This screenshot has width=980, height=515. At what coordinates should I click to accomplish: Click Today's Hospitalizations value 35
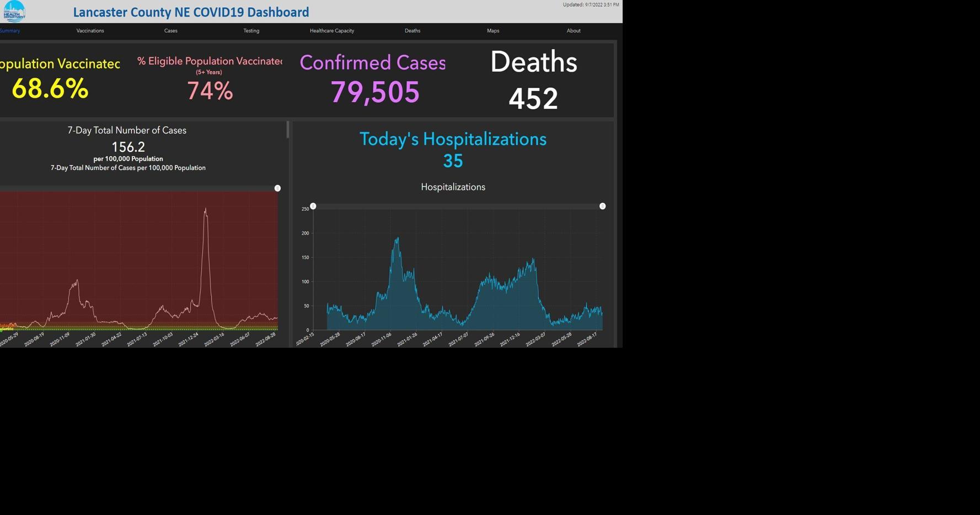[x=453, y=161]
